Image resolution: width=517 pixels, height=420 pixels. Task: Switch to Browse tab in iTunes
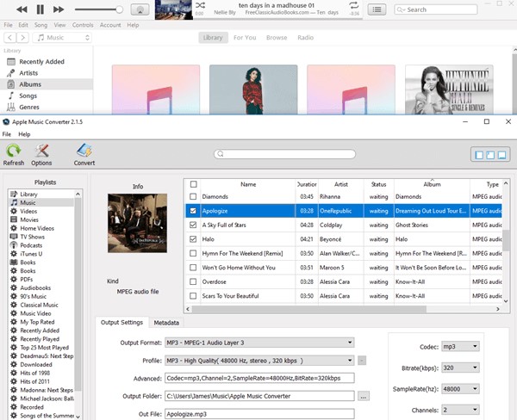277,38
